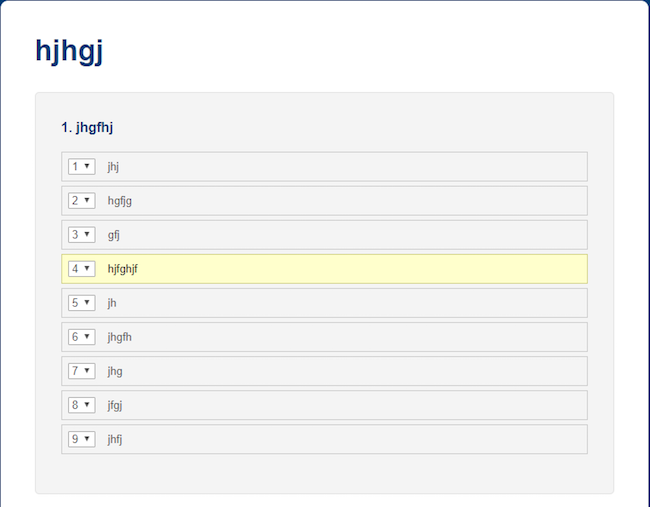Select the 'jhg' answer label
The image size is (650, 507).
[115, 371]
